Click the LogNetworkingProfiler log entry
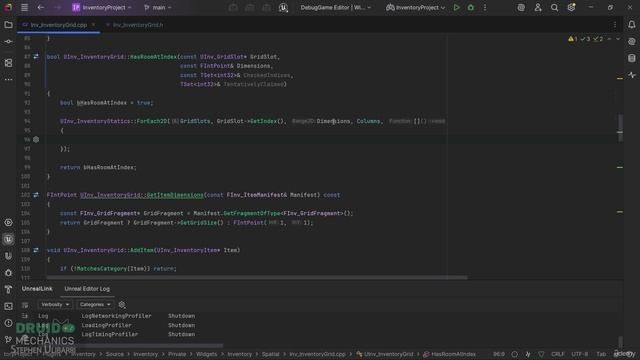 (x=116, y=316)
